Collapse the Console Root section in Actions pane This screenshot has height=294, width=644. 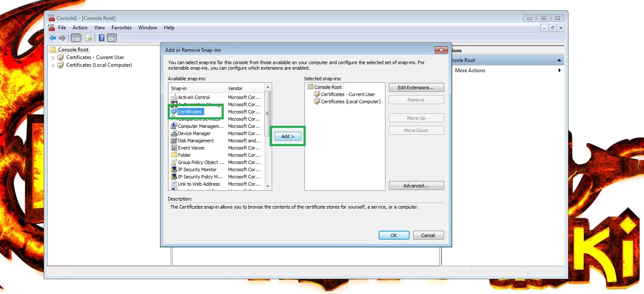(x=559, y=60)
